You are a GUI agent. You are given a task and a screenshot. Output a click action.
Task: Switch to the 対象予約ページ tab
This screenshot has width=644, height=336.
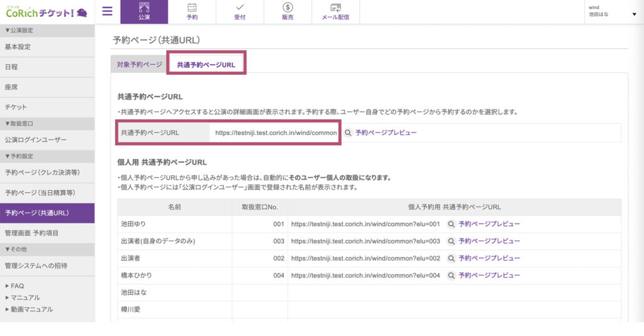pyautogui.click(x=139, y=65)
